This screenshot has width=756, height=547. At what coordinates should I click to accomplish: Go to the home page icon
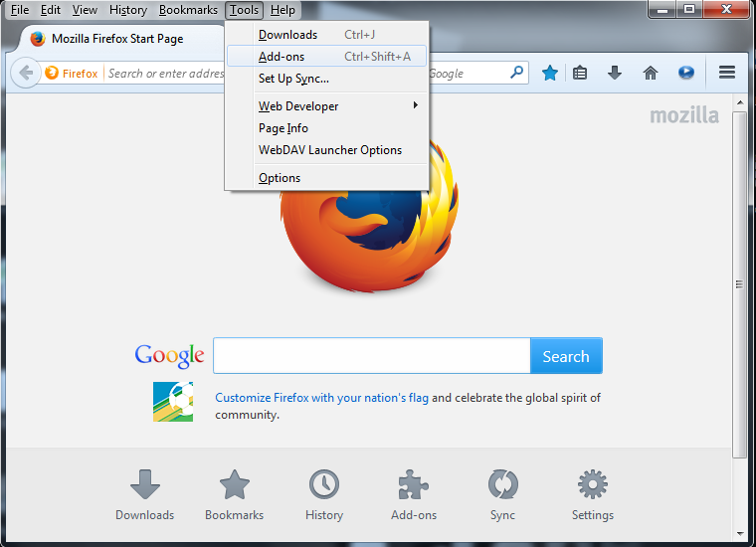(x=651, y=73)
